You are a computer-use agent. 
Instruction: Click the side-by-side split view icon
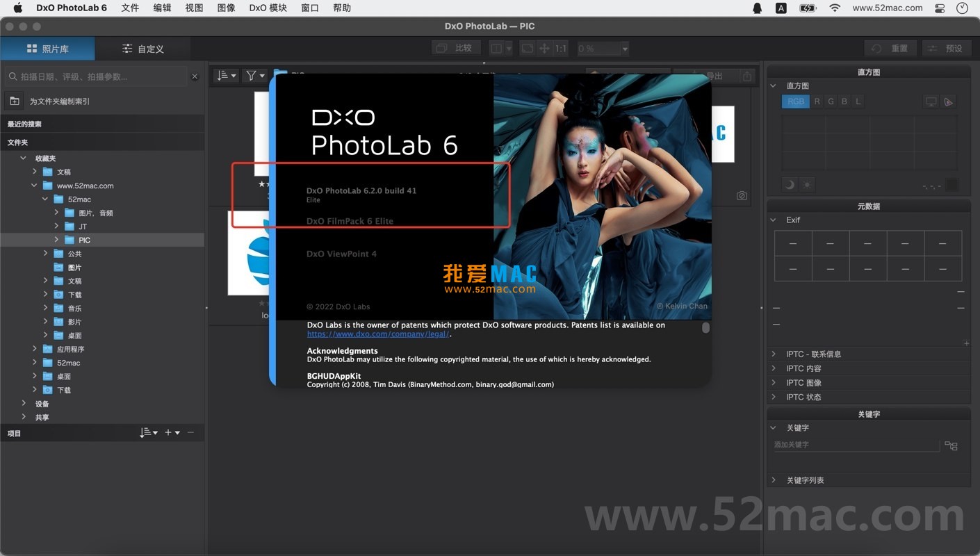click(496, 49)
